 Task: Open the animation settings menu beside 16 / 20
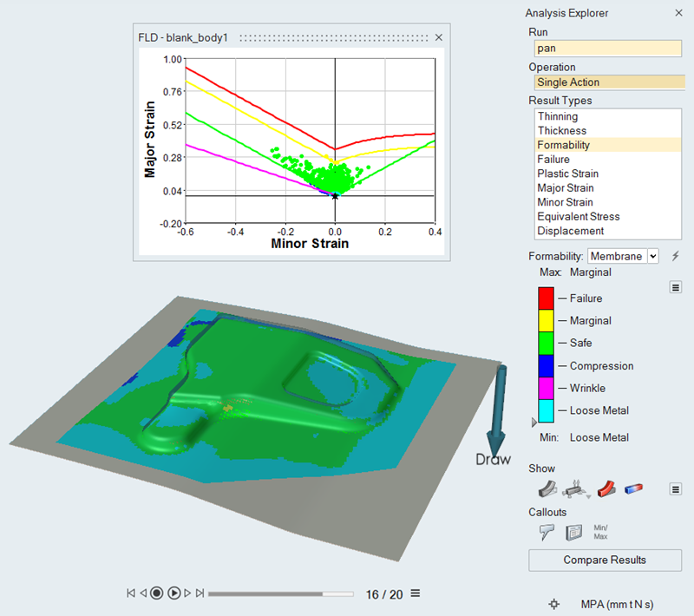pyautogui.click(x=416, y=593)
